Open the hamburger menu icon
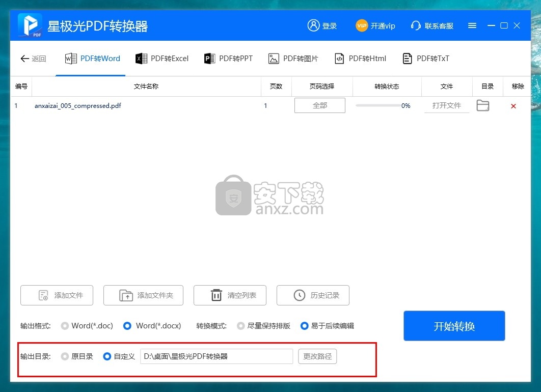The width and height of the screenshot is (541, 392). click(x=472, y=25)
